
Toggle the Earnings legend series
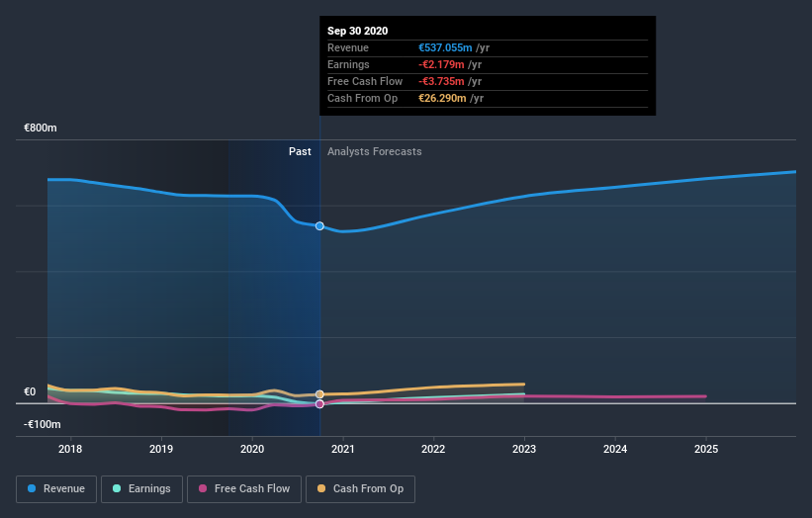coord(141,489)
